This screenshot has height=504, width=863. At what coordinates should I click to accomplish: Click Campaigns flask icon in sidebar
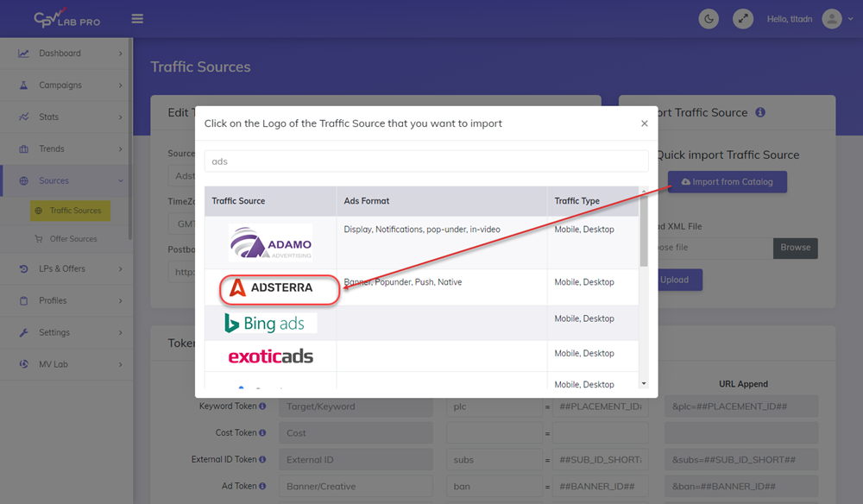23,85
